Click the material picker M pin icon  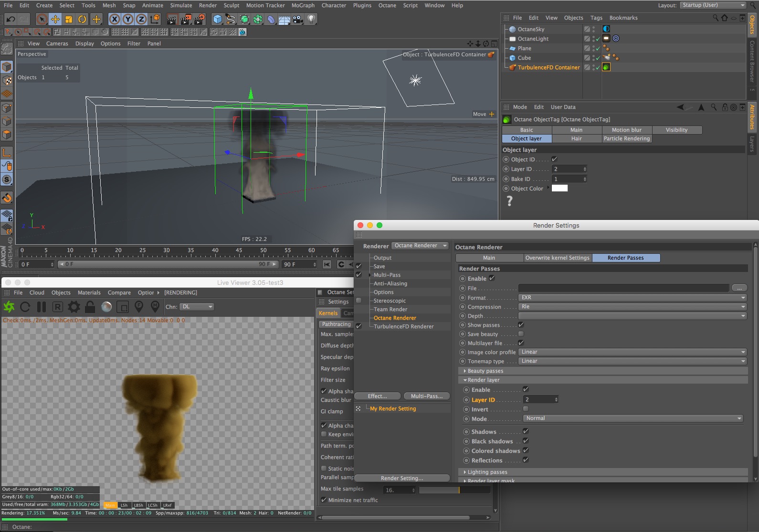[x=155, y=306]
